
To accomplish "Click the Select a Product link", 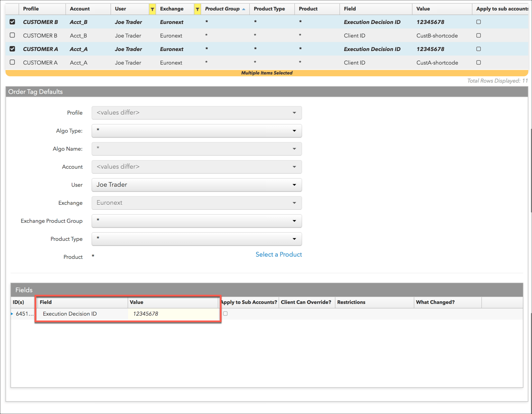I will [279, 254].
